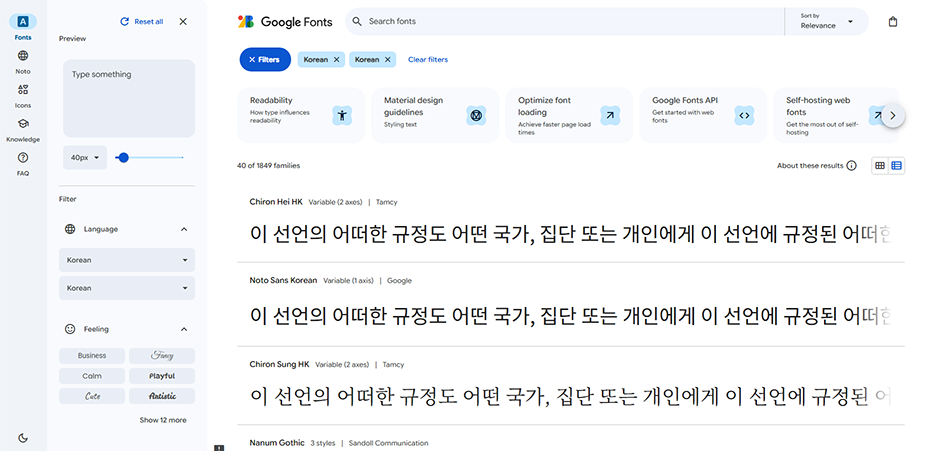The image size is (936, 451).
Task: Select the Cute feeling chip
Action: pyautogui.click(x=92, y=396)
